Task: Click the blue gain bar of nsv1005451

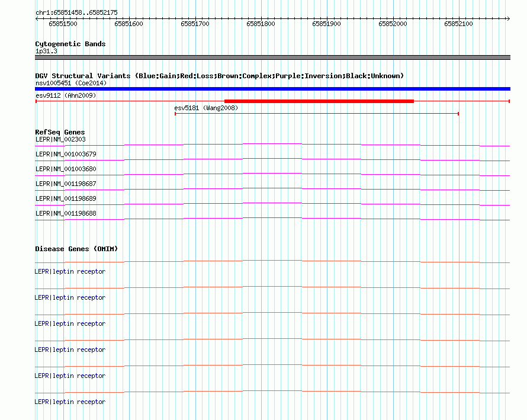Action: tap(272, 89)
